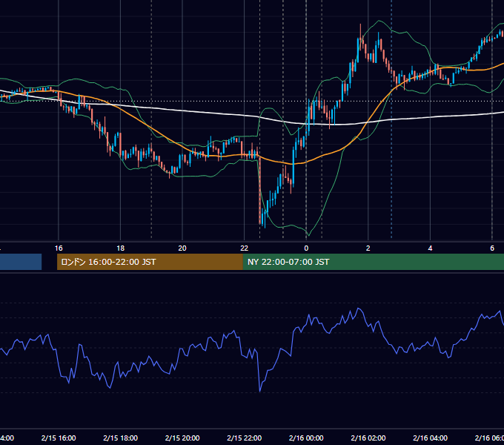Click the 2/15 22:00 date label
Screen dimensions: 504x445
[245, 438]
